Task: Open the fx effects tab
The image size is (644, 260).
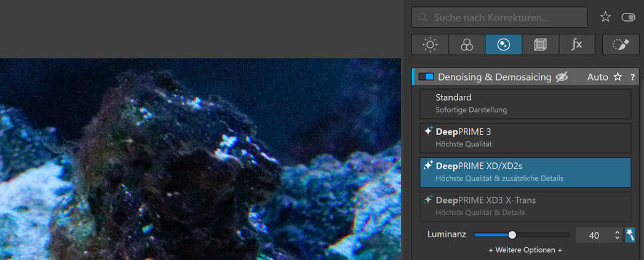Action: 577,44
